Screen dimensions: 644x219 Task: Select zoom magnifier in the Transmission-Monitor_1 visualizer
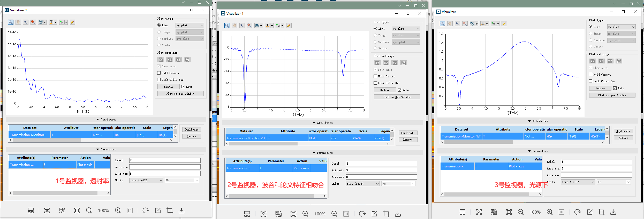coord(443,24)
